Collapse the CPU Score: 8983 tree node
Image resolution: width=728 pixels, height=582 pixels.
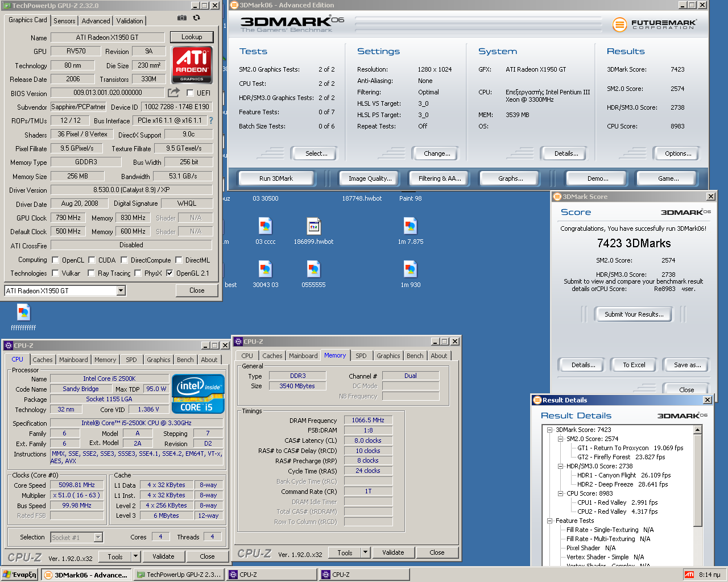click(561, 493)
